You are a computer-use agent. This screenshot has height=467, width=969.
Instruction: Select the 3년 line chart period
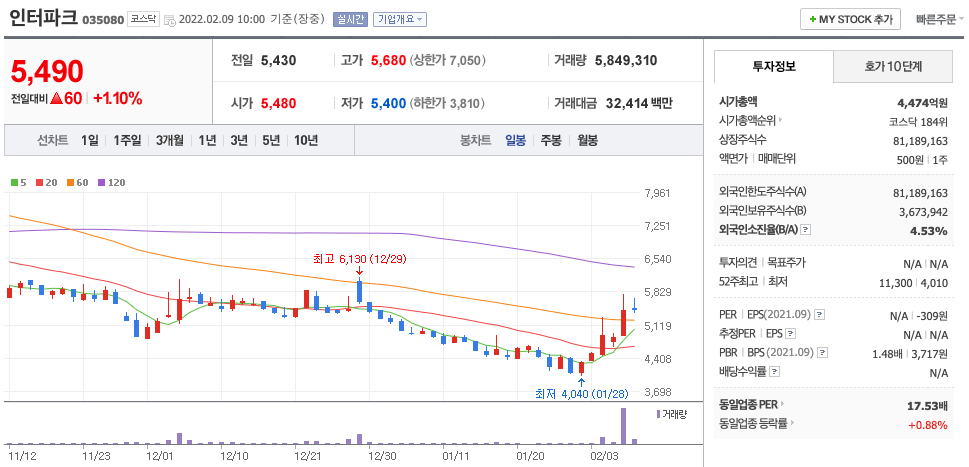[x=239, y=141]
